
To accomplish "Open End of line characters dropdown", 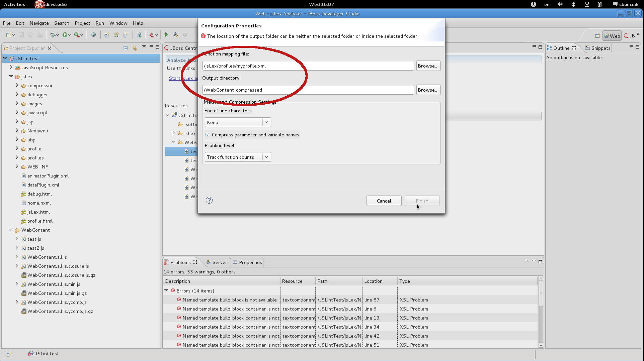I will click(237, 122).
